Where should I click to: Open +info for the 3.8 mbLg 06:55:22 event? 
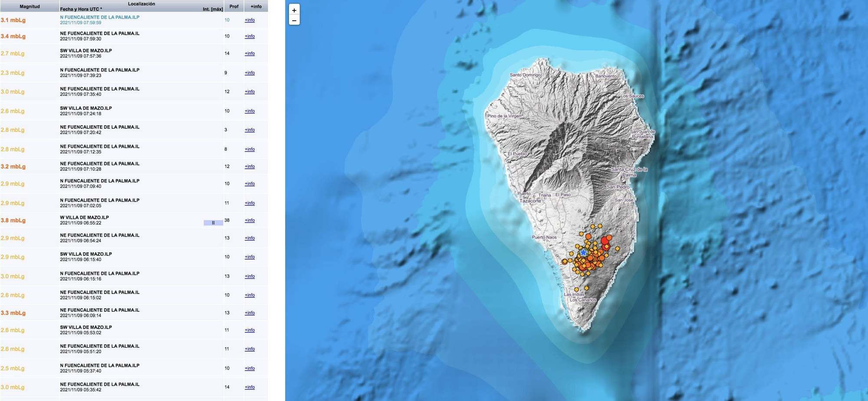(x=250, y=220)
